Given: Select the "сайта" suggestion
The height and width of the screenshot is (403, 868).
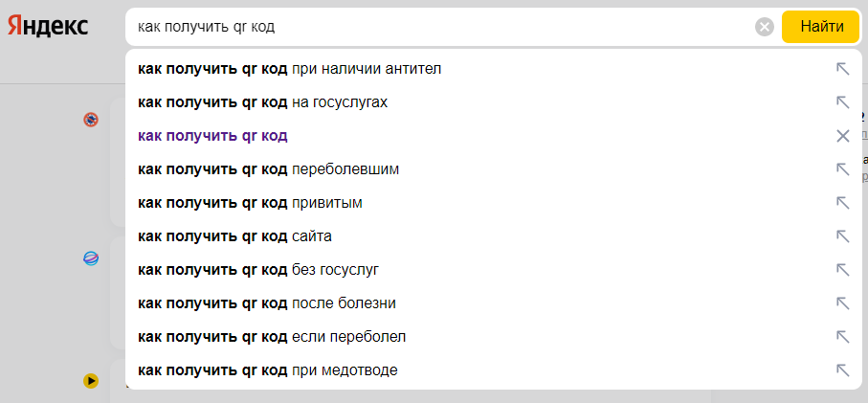Looking at the screenshot, I should point(493,236).
